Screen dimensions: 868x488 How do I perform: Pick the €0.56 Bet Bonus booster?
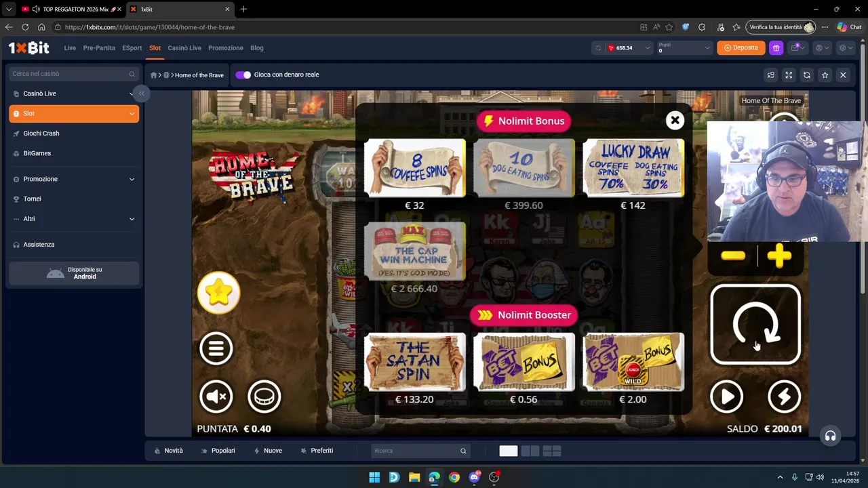coord(524,362)
